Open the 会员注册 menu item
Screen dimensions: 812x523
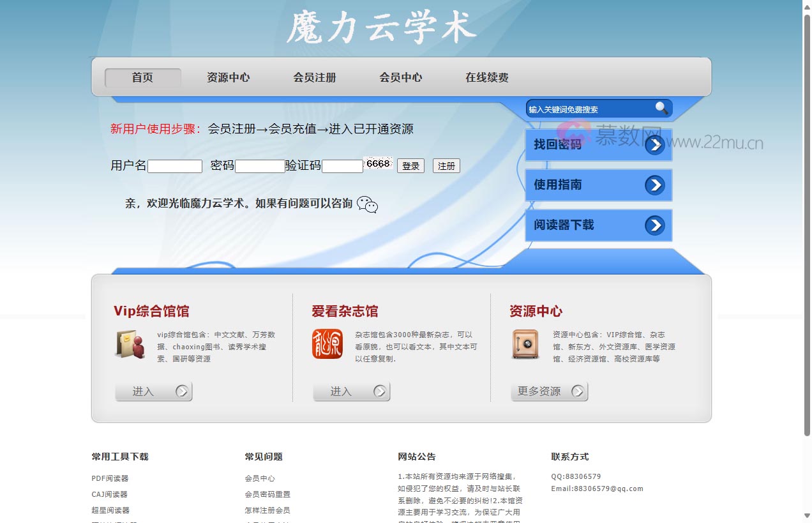click(x=314, y=77)
